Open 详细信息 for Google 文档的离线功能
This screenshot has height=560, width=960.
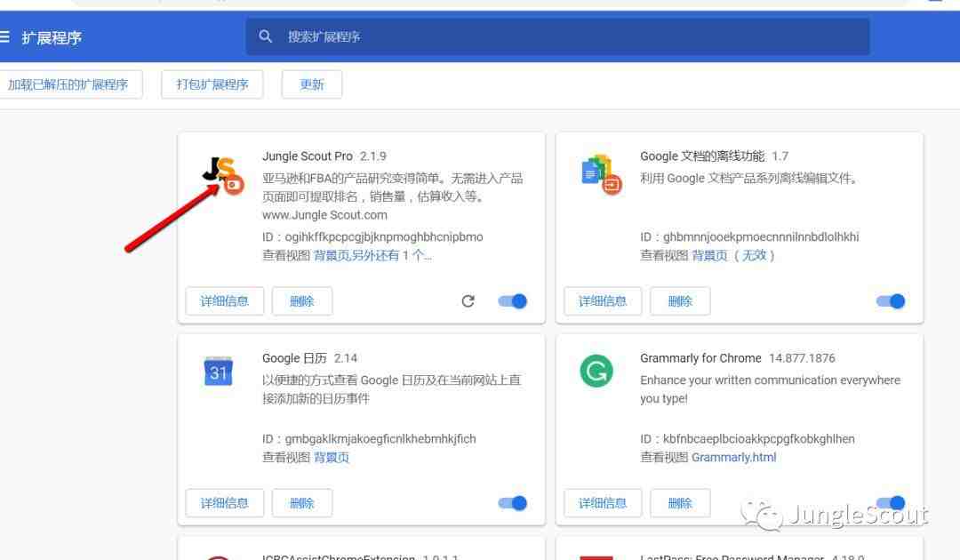point(603,301)
